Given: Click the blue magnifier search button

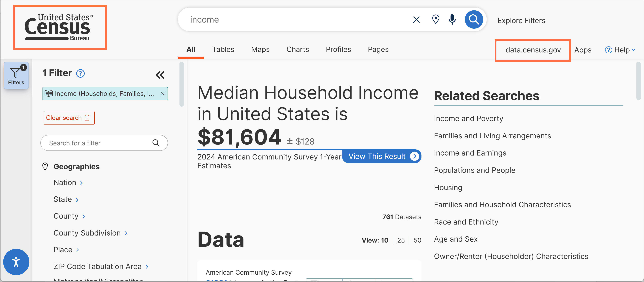Looking at the screenshot, I should click(474, 19).
